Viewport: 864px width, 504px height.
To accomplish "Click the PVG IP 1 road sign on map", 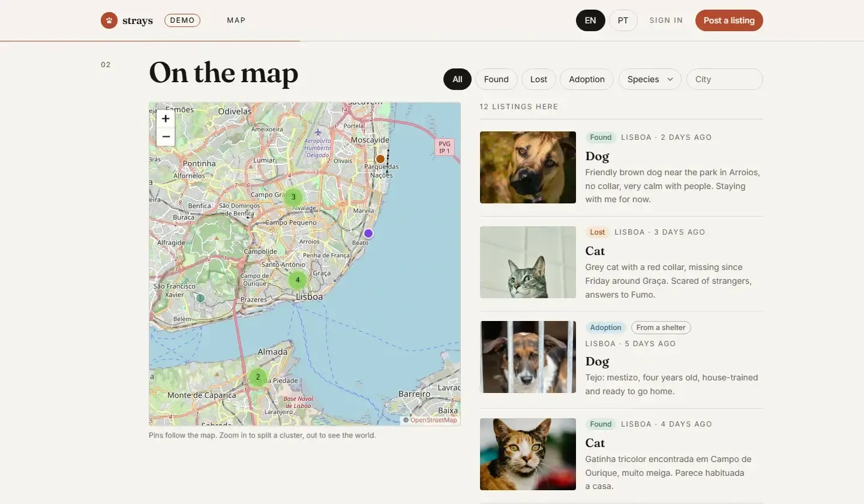I will tap(445, 148).
